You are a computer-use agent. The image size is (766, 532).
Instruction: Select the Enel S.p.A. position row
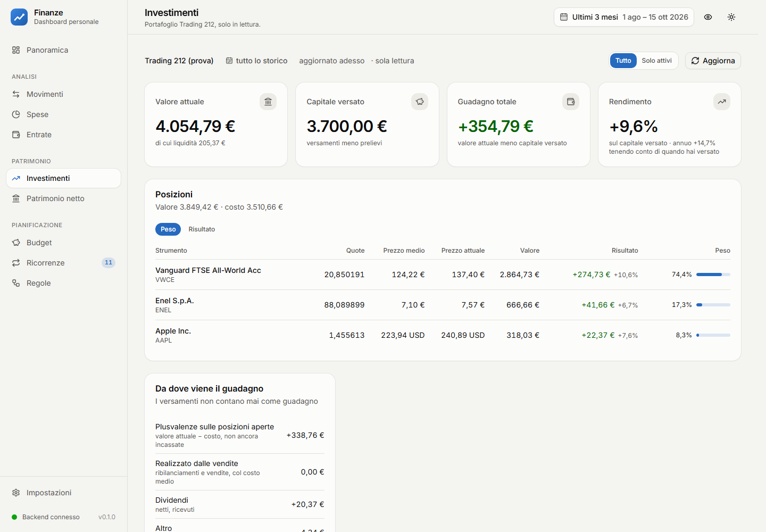pyautogui.click(x=443, y=305)
